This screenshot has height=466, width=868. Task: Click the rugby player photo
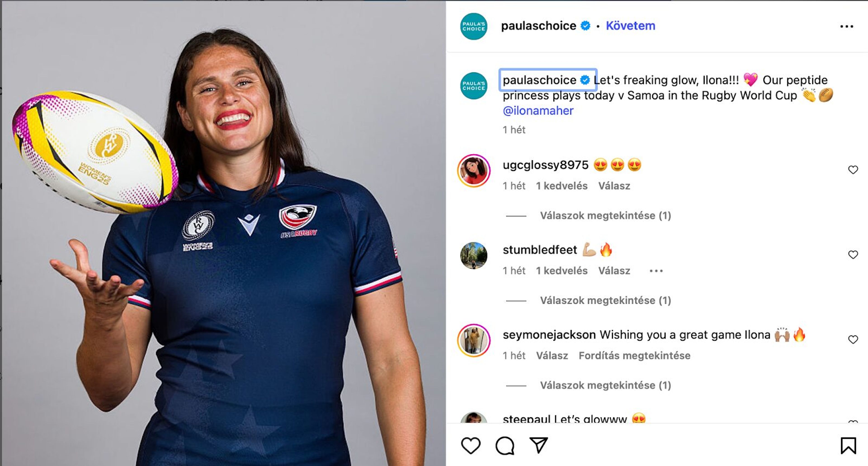[x=223, y=233]
